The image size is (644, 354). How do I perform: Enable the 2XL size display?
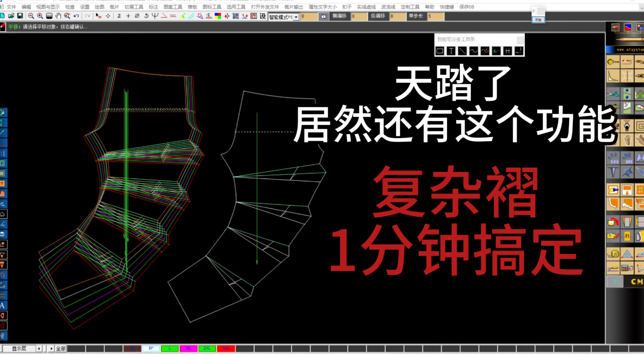[207, 348]
